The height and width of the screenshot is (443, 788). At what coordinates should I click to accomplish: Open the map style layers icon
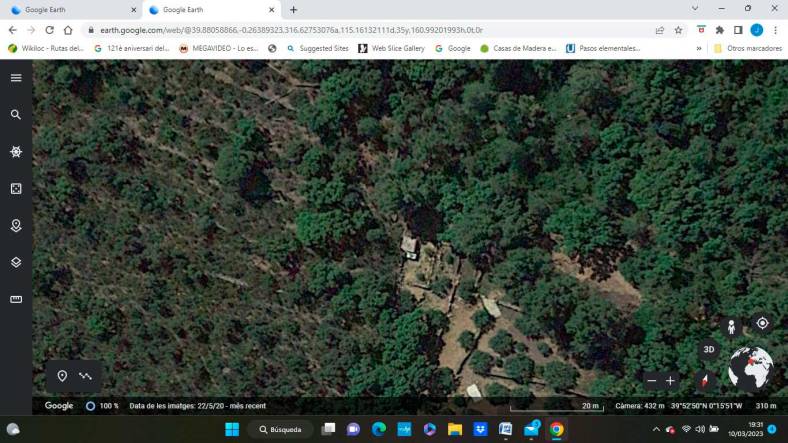16,263
